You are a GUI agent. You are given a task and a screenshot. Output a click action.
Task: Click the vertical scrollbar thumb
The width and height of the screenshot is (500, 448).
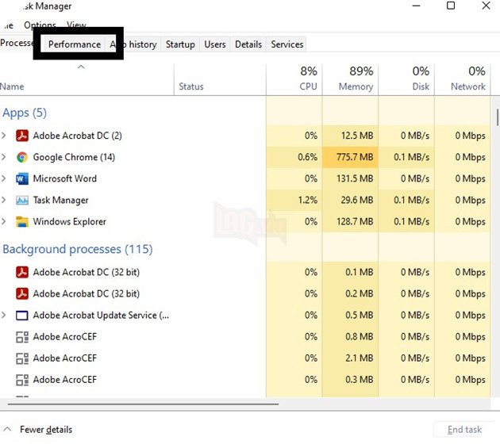point(497,117)
